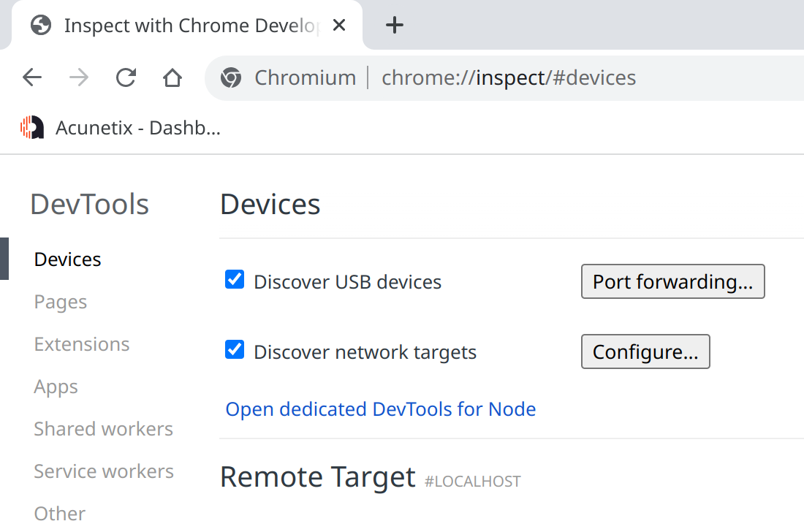Open the Acunetix - Dashb... bookmark
The width and height of the screenshot is (804, 532).
(x=121, y=128)
